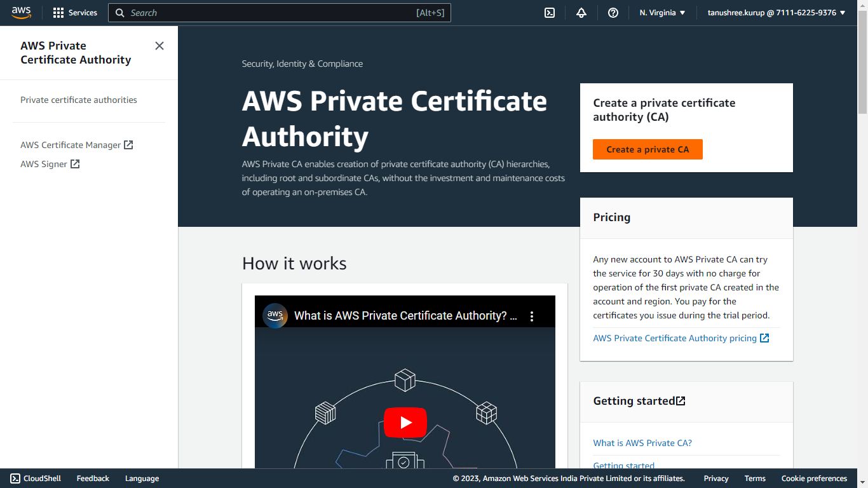Screen dimensions: 868x488
Task: Click the How it works heading
Action: (294, 263)
